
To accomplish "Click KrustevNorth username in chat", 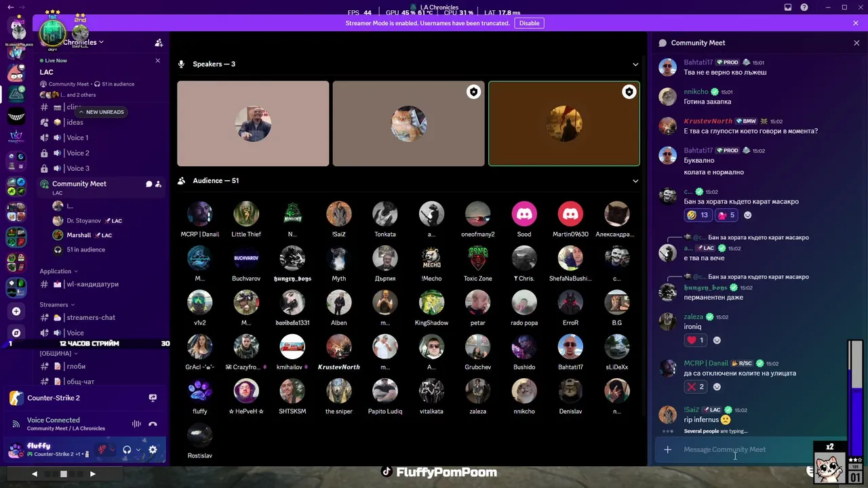I will [x=708, y=121].
